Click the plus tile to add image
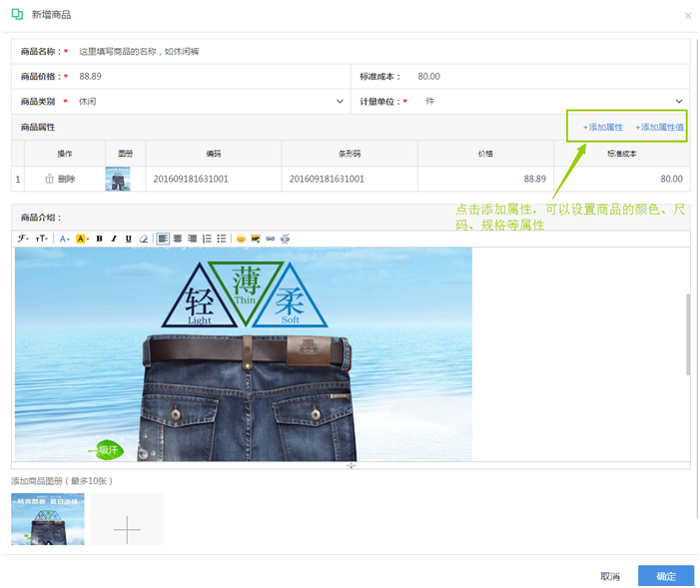This screenshot has height=588, width=700. click(127, 519)
